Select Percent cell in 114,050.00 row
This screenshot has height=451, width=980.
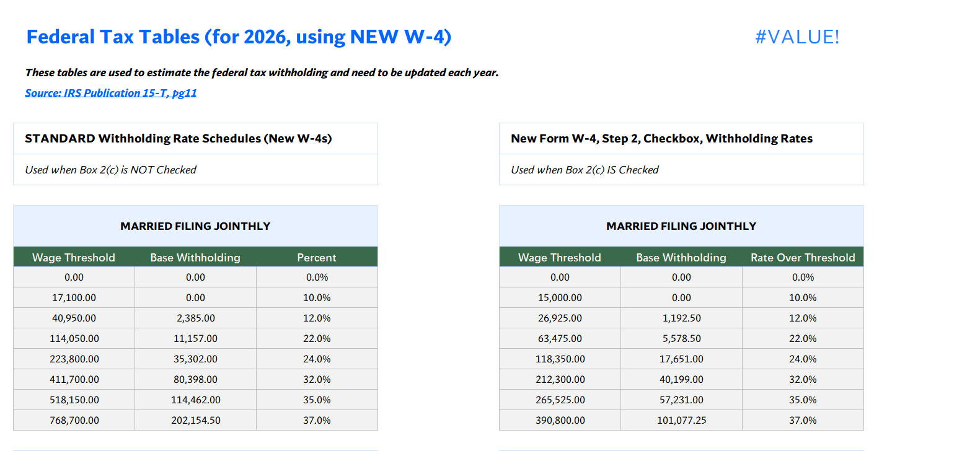[317, 338]
